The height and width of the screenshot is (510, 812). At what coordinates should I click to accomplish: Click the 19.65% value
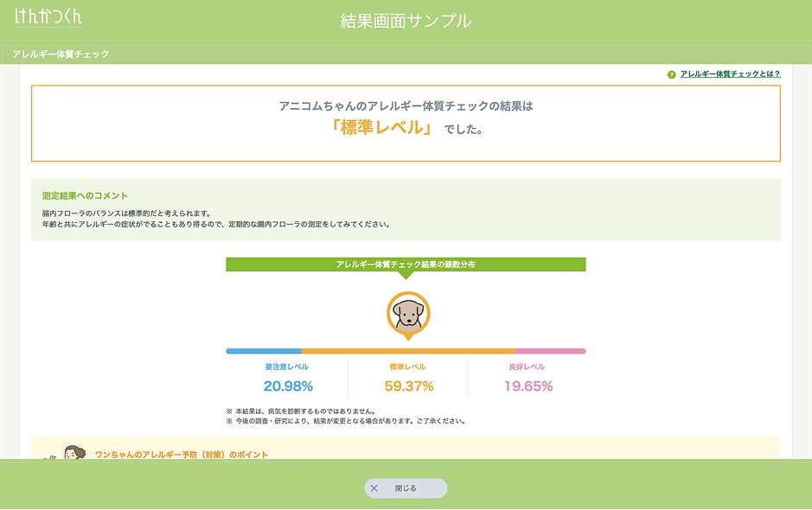tap(527, 386)
